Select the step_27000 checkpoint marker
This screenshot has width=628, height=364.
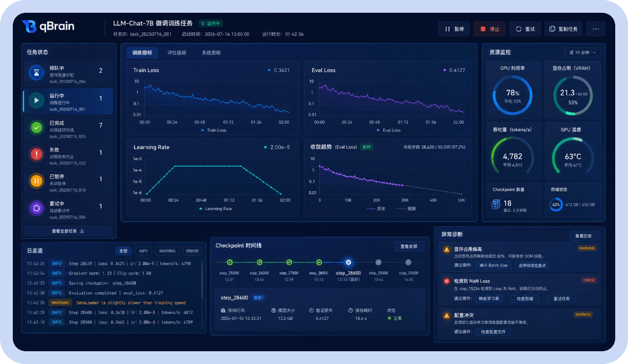pos(289,262)
